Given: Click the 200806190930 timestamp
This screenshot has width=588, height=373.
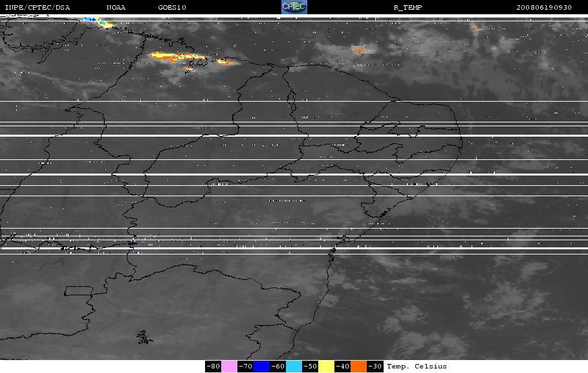Looking at the screenshot, I should pos(544,8).
